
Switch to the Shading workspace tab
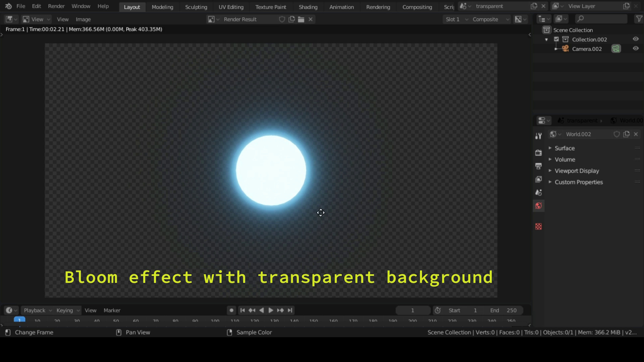pyautogui.click(x=308, y=7)
